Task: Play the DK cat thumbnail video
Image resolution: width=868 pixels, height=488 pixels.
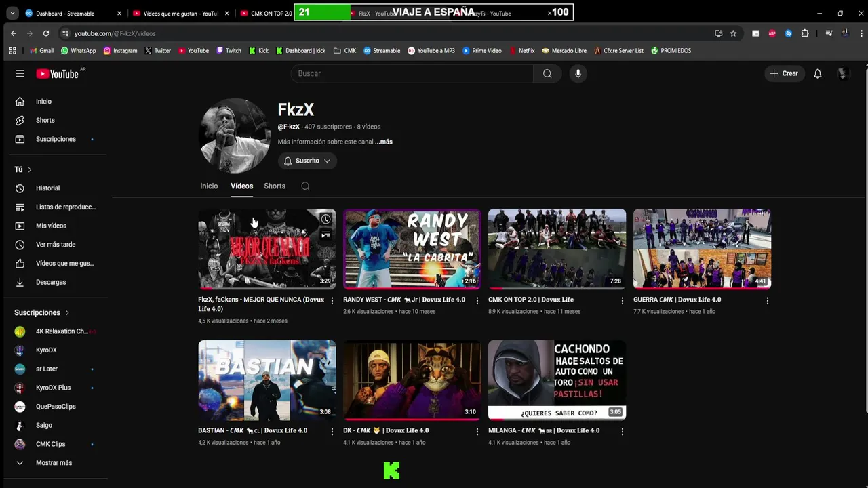Action: [412, 380]
